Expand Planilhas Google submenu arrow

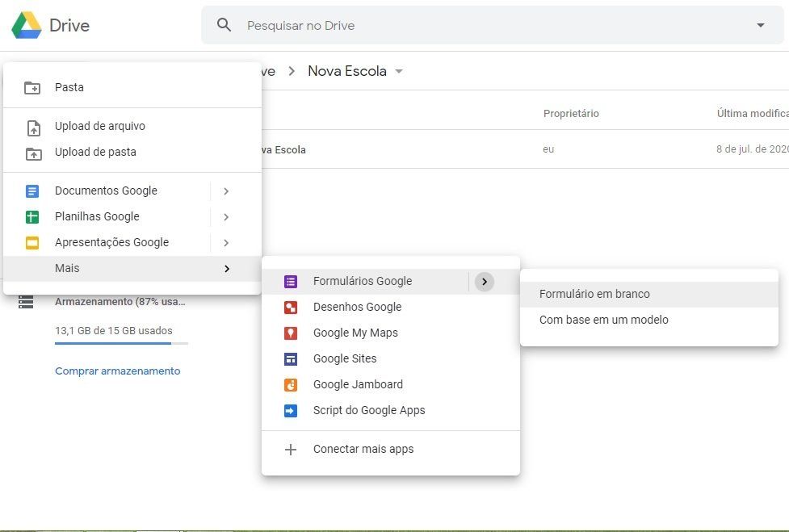(x=226, y=216)
